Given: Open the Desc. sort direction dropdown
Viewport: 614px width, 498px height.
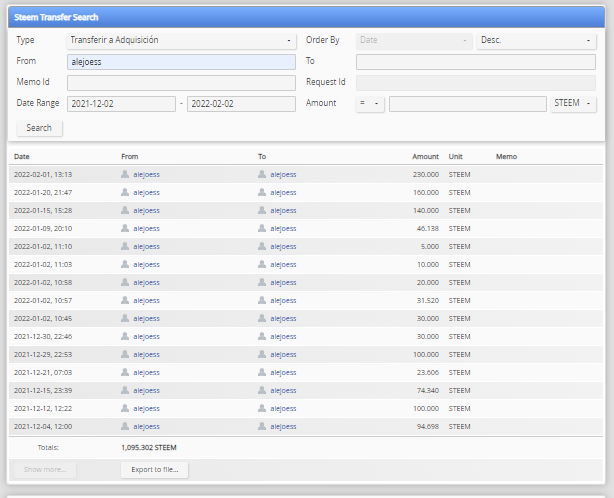Looking at the screenshot, I should pos(536,40).
